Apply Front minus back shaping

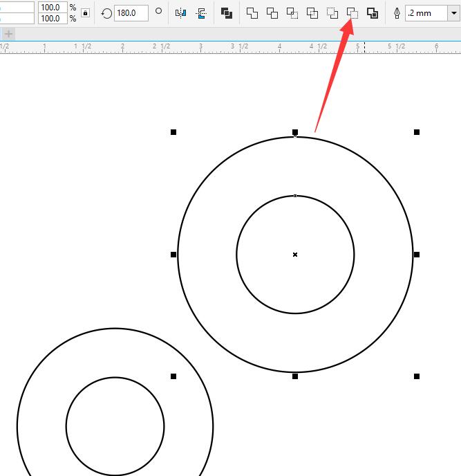pyautogui.click(x=332, y=12)
